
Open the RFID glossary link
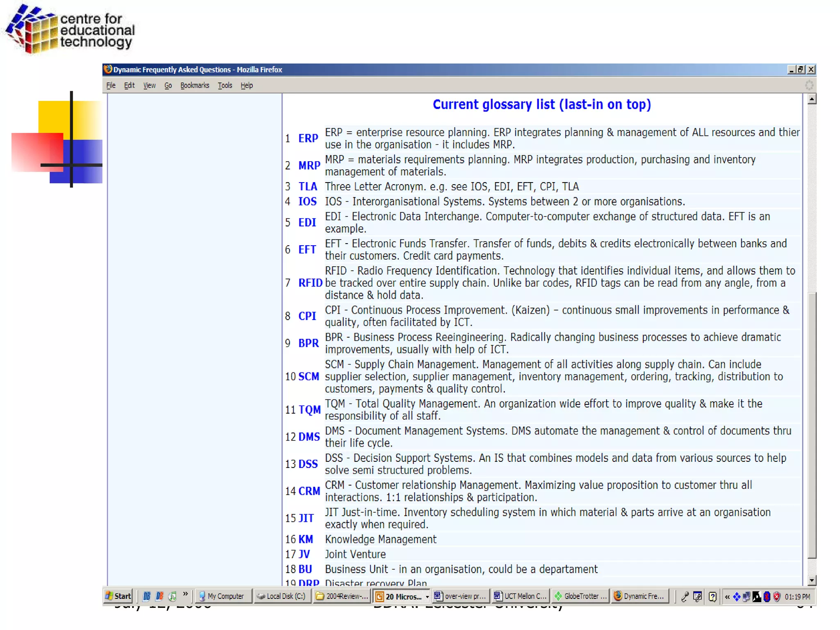click(x=310, y=283)
